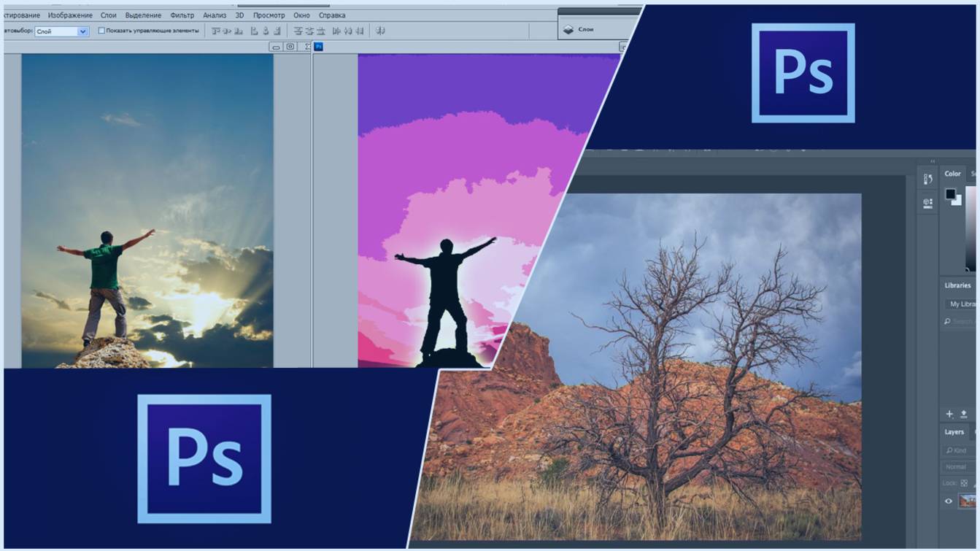
Task: Select the Layers panel tab
Action: point(954,432)
